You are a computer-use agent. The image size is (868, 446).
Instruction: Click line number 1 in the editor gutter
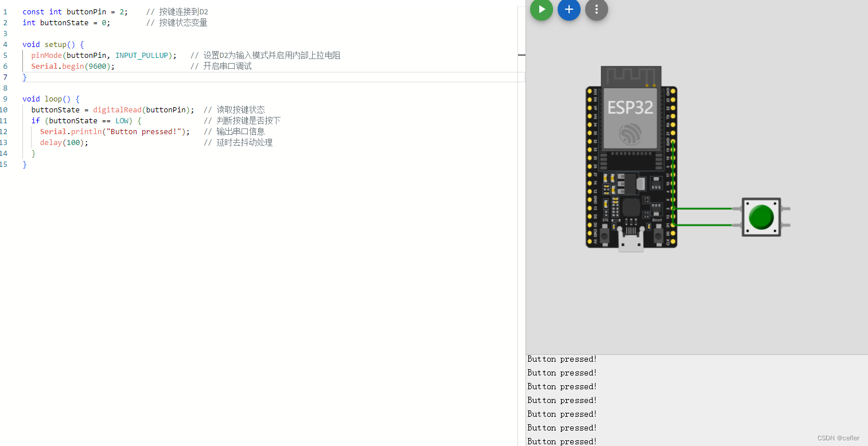[5, 11]
